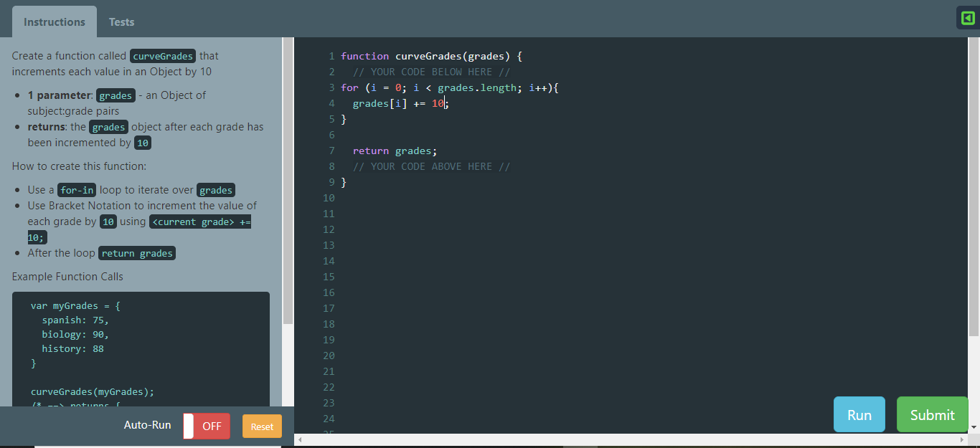Click the '// YOUR CODE ABOVE HERE //' comment

click(x=431, y=166)
